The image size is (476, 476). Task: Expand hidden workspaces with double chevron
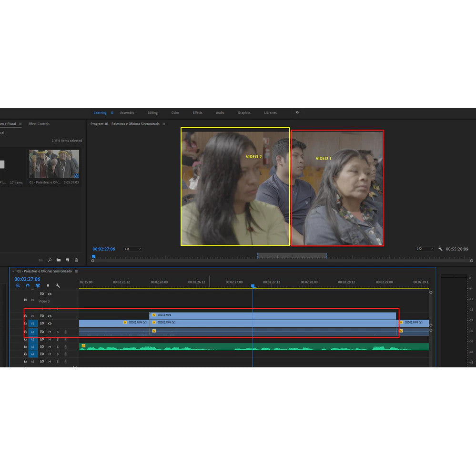[297, 112]
